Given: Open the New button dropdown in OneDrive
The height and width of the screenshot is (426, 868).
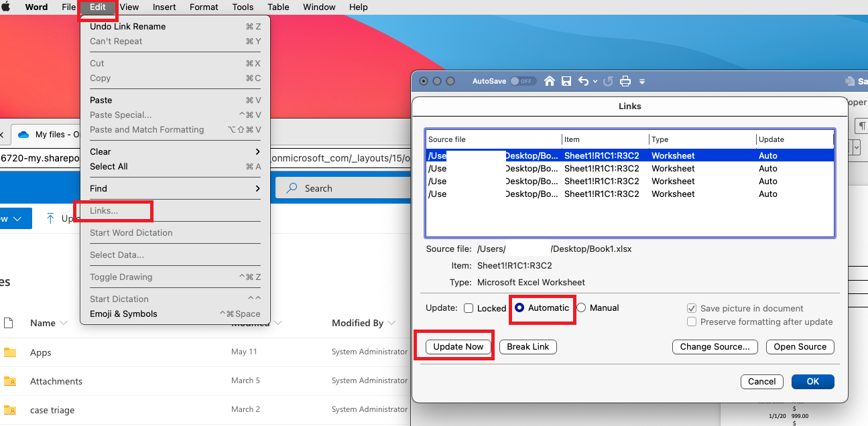Looking at the screenshot, I should click(17, 218).
